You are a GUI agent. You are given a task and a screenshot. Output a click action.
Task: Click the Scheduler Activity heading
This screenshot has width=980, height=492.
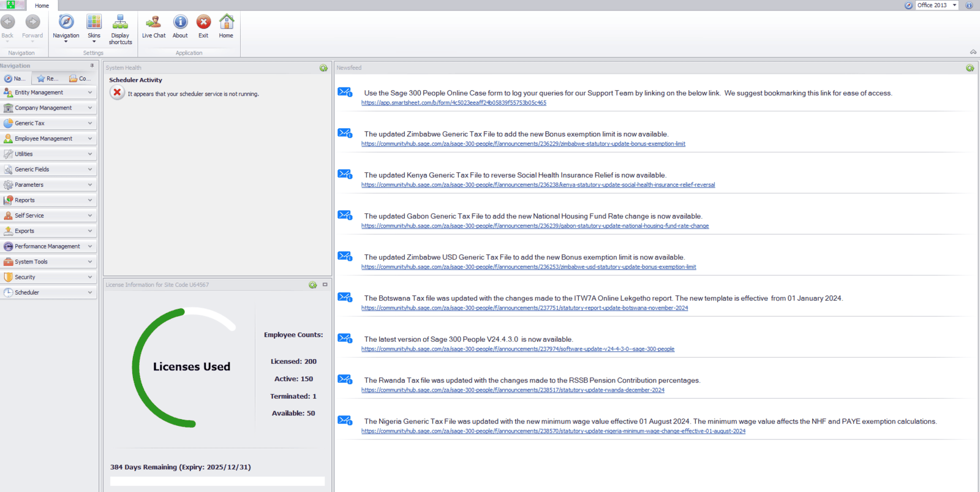[135, 80]
